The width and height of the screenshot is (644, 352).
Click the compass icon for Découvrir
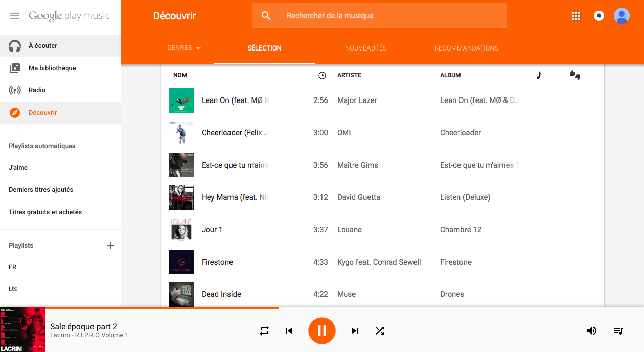(15, 113)
